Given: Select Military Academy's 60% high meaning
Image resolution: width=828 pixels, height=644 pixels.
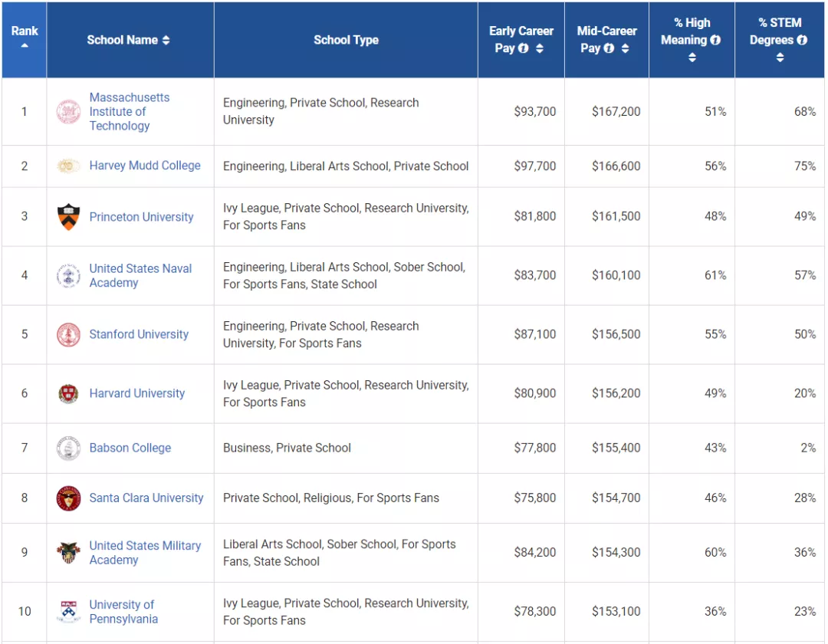Looking at the screenshot, I should point(715,552).
